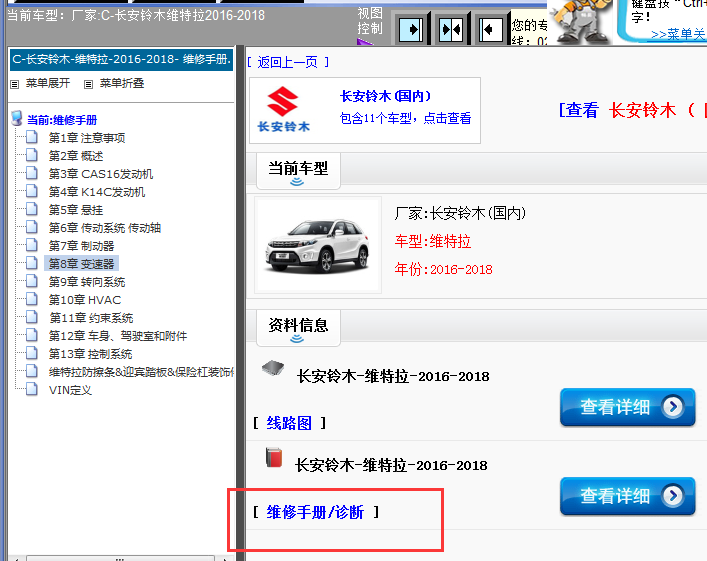Click the mechanic cartoon mascot icon
This screenshot has width=707, height=561.
click(579, 22)
